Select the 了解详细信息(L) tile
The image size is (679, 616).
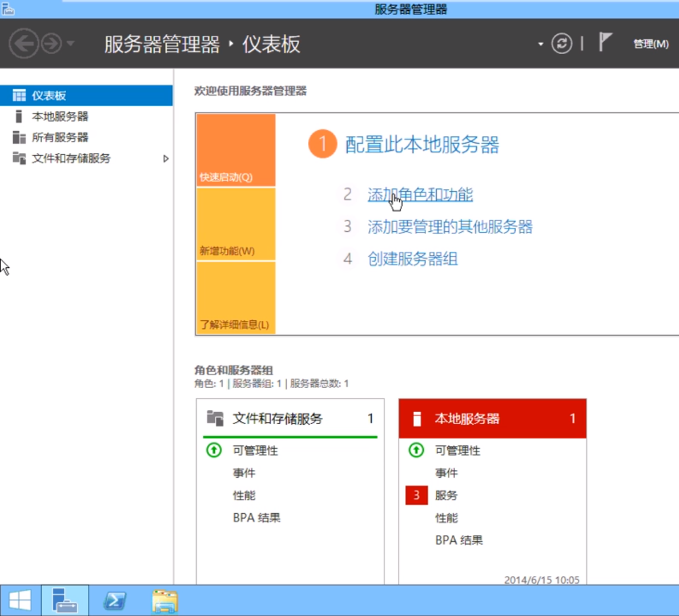(x=236, y=298)
